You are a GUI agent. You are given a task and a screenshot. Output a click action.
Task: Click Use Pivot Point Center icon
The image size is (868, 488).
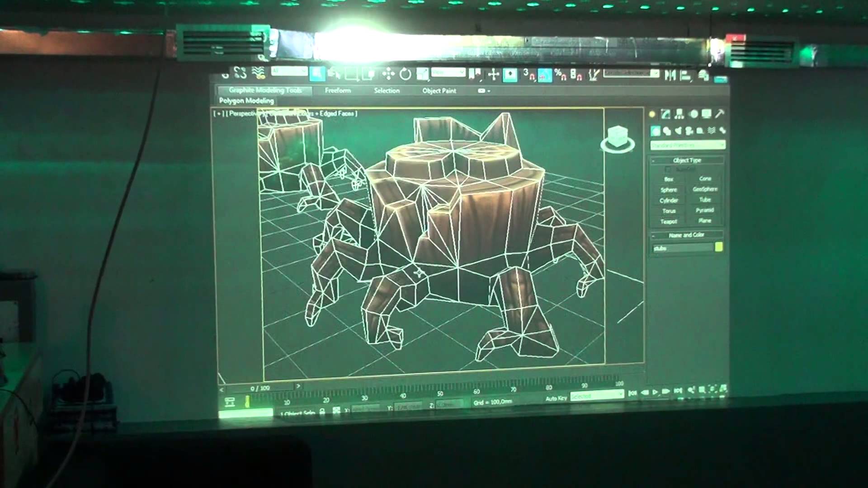tap(475, 74)
